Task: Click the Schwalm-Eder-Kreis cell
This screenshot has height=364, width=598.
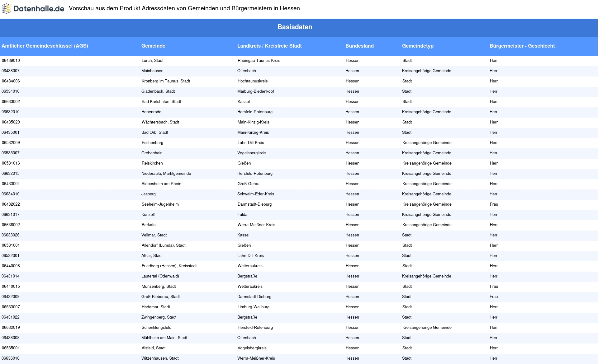Action: (x=256, y=194)
